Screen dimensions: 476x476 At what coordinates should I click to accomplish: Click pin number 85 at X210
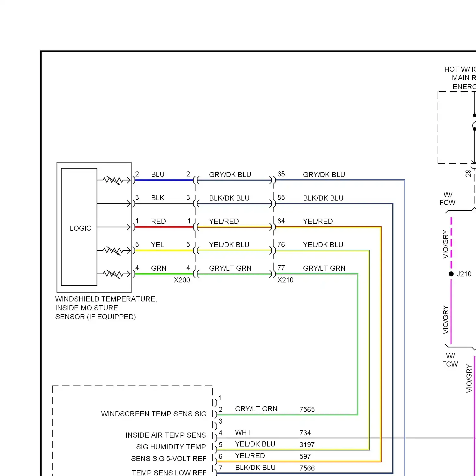point(281,197)
